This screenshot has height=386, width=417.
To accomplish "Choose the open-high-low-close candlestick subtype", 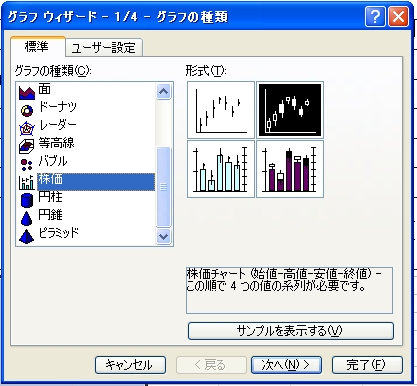I will click(x=290, y=110).
